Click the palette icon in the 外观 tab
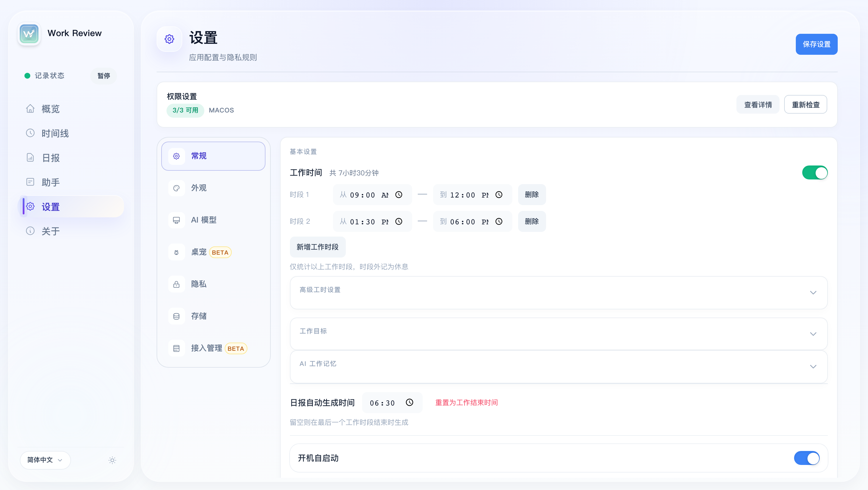The image size is (868, 490). tap(176, 188)
